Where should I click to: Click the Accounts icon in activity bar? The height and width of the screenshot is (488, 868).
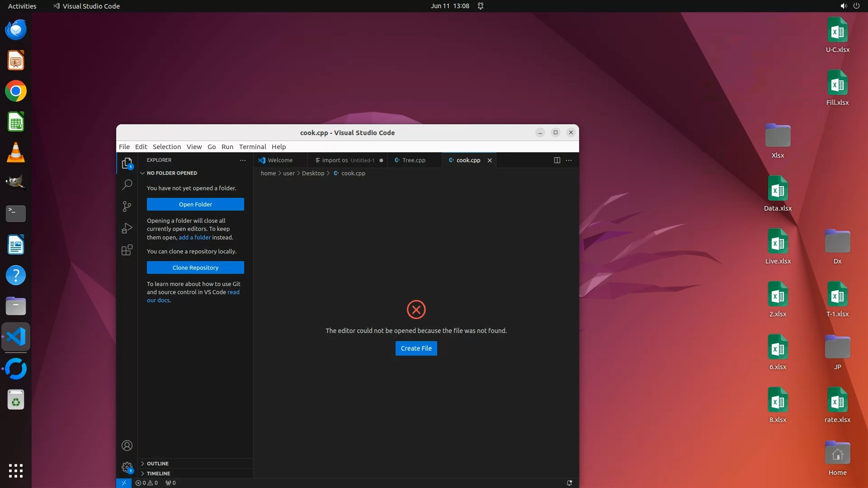coord(127,446)
